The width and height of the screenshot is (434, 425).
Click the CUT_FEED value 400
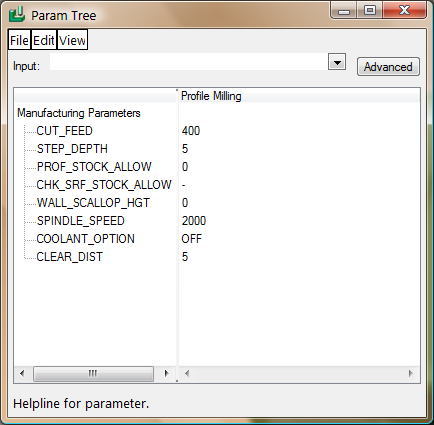point(191,131)
